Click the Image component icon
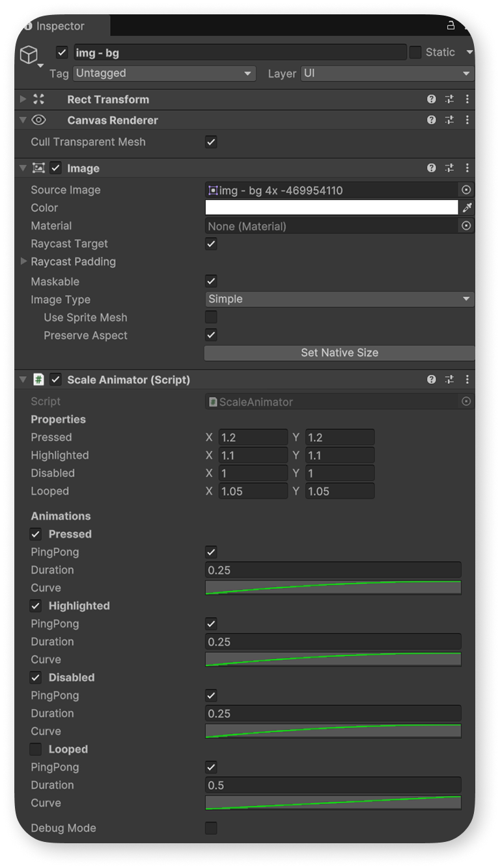Screen dimensions: 500x868 pos(38,168)
